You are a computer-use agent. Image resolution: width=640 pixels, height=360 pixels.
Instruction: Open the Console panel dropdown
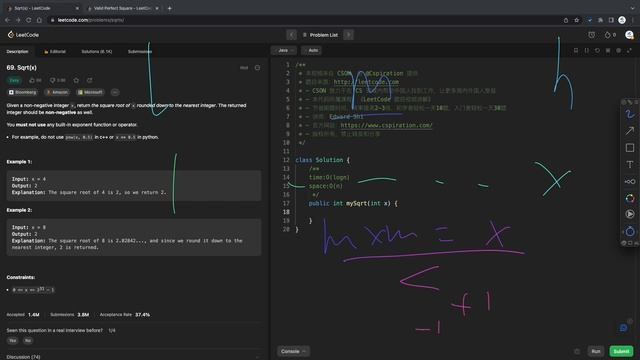(x=293, y=351)
